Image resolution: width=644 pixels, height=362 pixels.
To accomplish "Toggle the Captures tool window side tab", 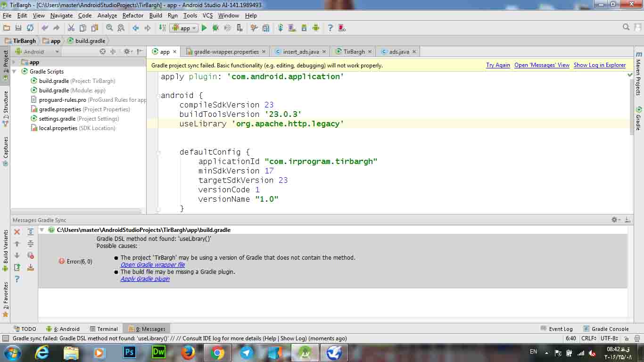I will pyautogui.click(x=5, y=152).
